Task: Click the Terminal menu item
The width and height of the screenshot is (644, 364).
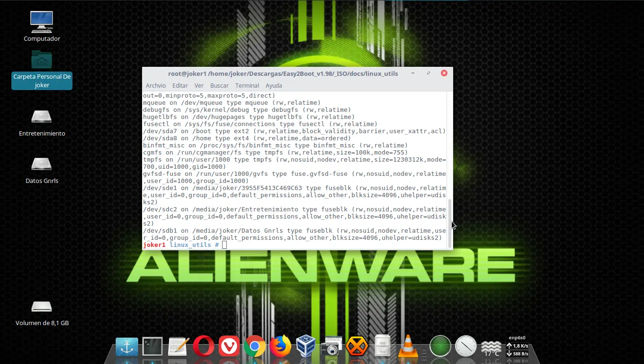Action: (x=247, y=86)
